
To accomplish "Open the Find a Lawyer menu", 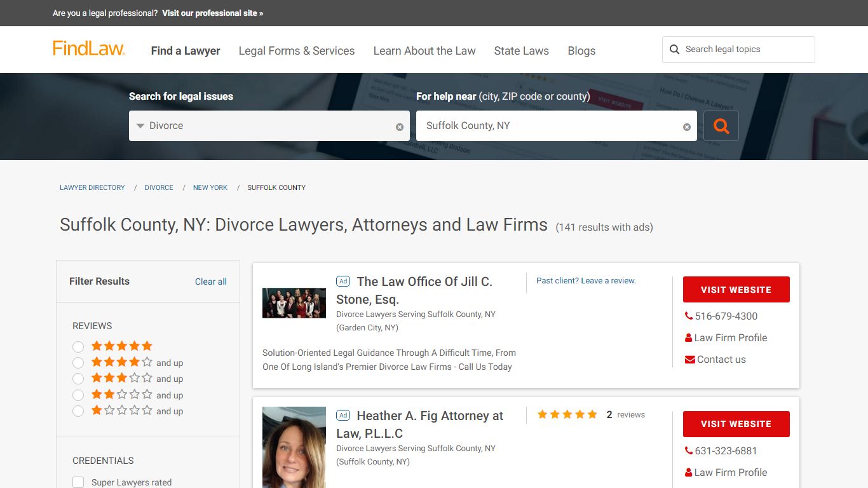I will (x=186, y=51).
